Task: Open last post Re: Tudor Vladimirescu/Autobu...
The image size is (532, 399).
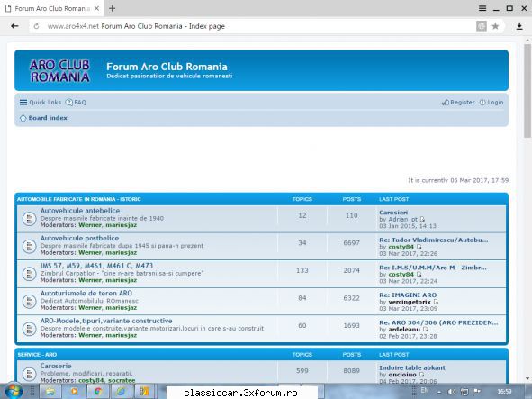Action: (434, 240)
